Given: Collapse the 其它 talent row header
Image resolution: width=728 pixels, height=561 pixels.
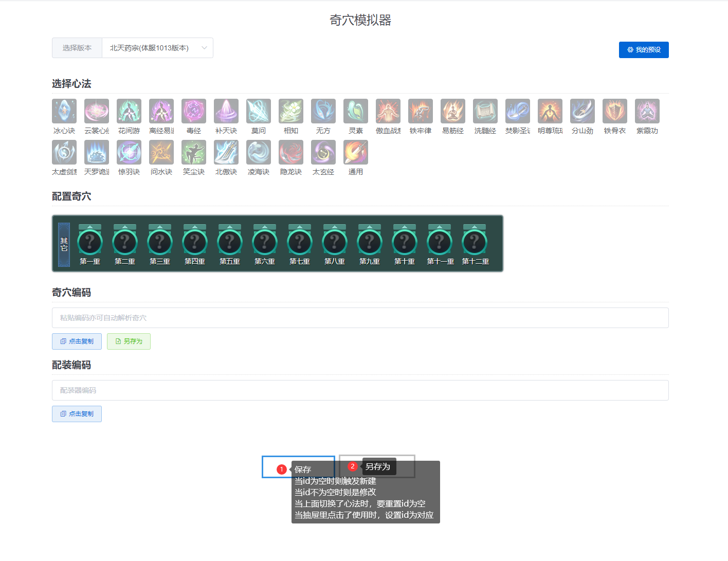Looking at the screenshot, I should click(x=63, y=243).
